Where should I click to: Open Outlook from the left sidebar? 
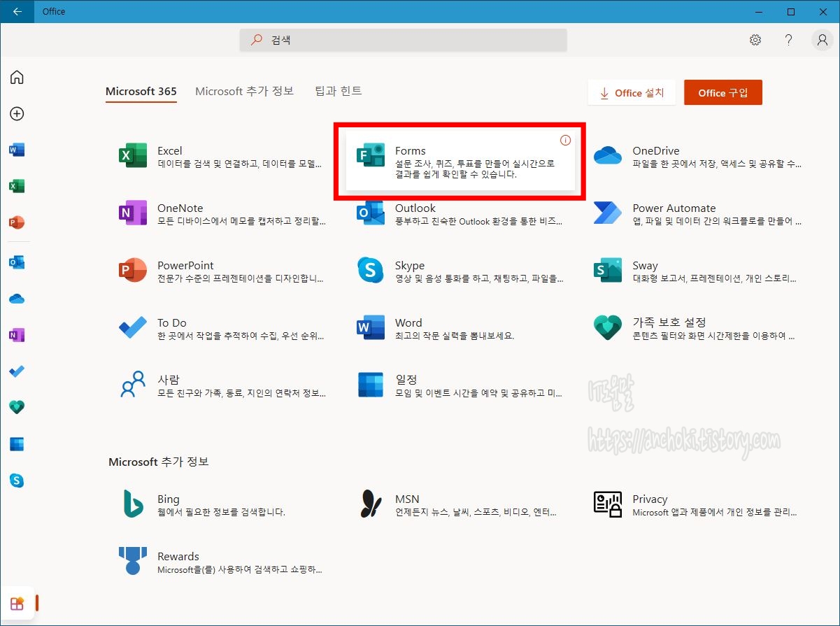point(17,262)
